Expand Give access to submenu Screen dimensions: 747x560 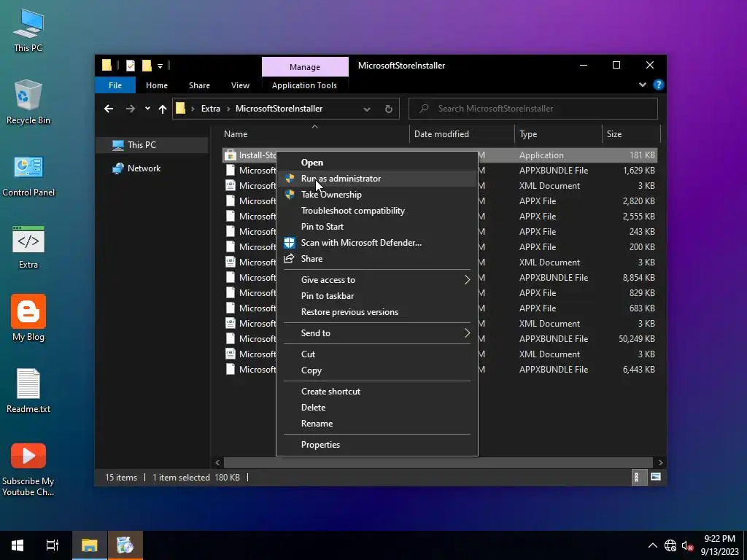[x=377, y=280]
